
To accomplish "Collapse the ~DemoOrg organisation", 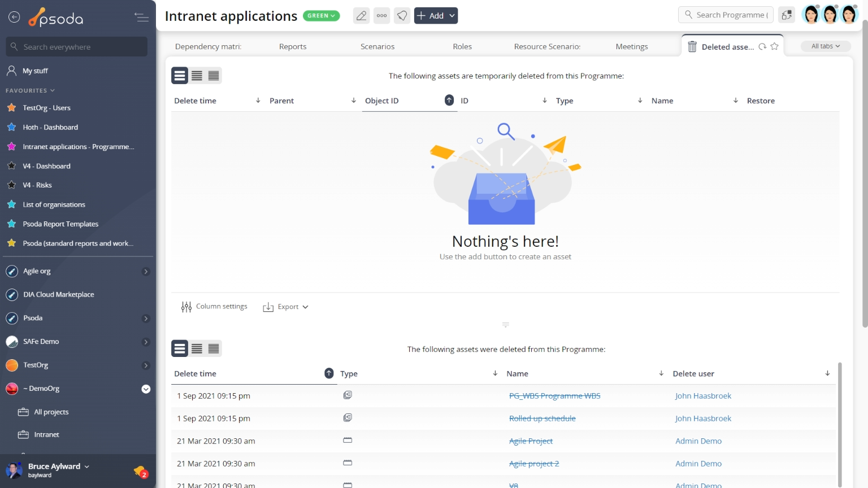I will (146, 389).
